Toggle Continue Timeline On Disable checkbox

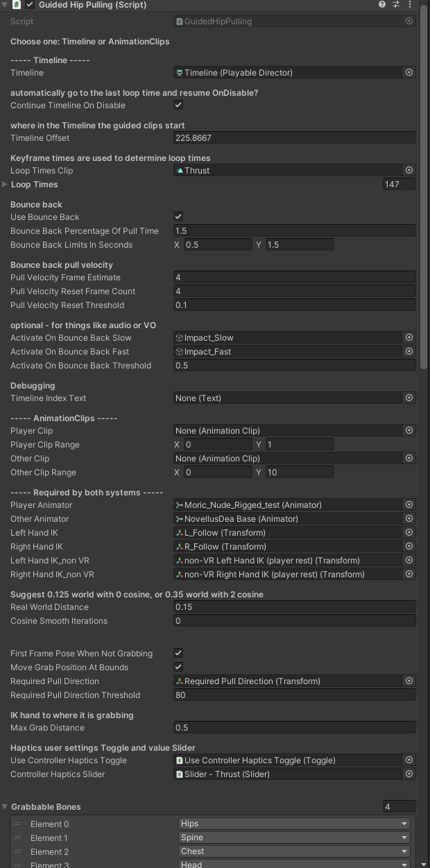click(178, 105)
